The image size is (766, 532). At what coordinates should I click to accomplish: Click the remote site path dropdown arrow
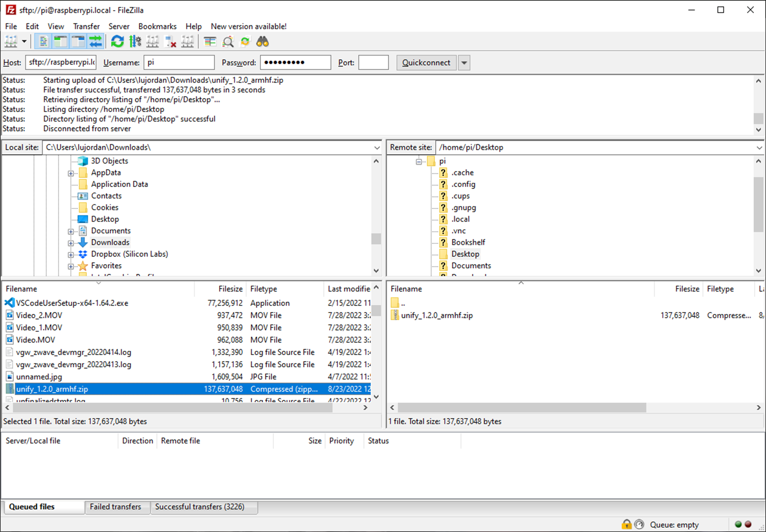(759, 148)
